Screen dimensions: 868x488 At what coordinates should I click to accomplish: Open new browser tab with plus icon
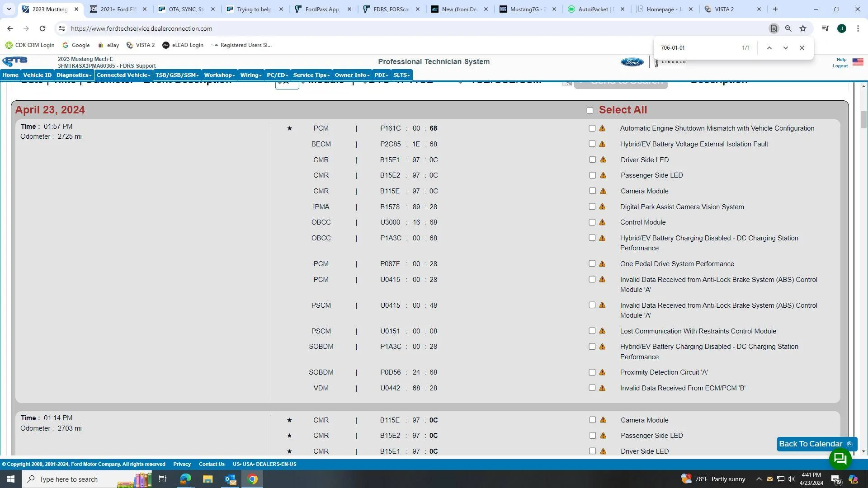(x=775, y=9)
